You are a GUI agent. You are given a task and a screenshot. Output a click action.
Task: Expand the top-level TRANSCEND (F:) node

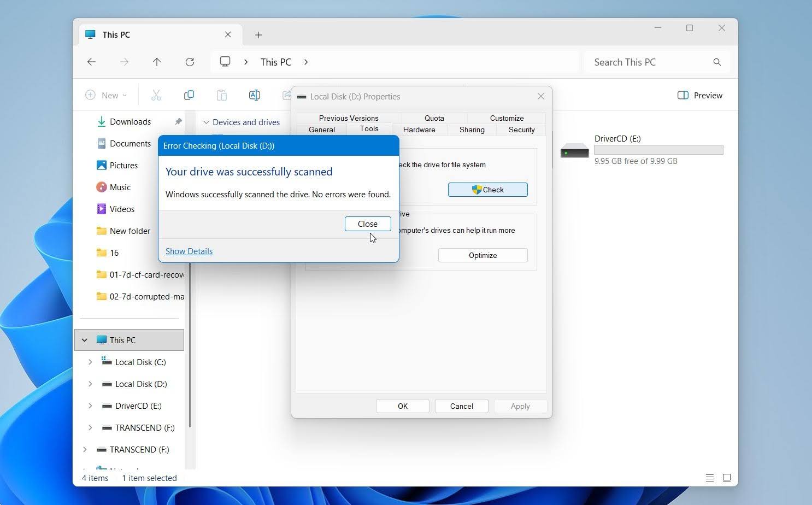[x=85, y=449]
